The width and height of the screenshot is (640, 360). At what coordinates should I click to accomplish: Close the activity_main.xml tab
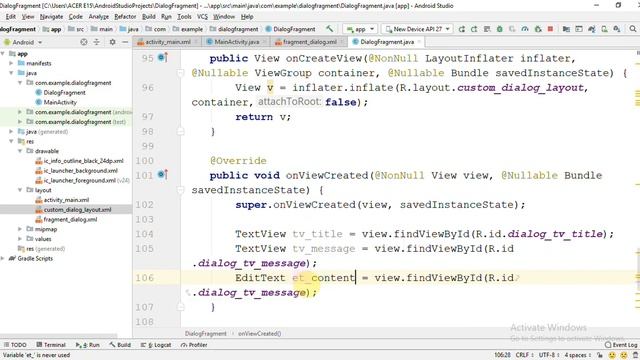tap(196, 42)
